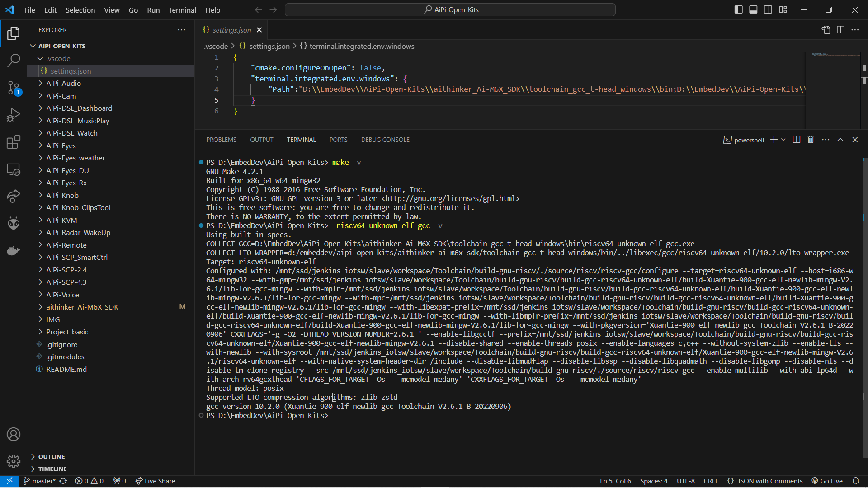The height and width of the screenshot is (488, 868).
Task: Select the TERMINAL tab
Action: pos(301,140)
